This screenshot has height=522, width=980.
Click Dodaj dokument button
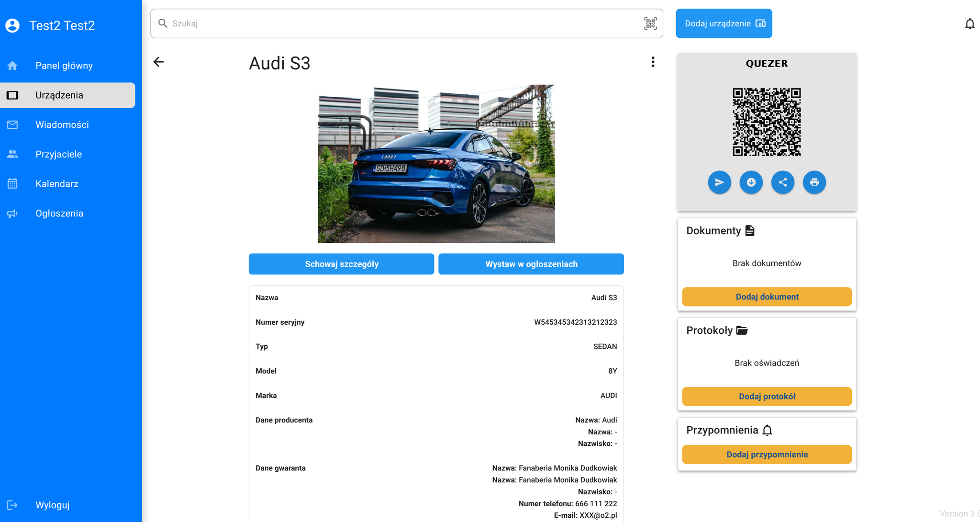[767, 297]
